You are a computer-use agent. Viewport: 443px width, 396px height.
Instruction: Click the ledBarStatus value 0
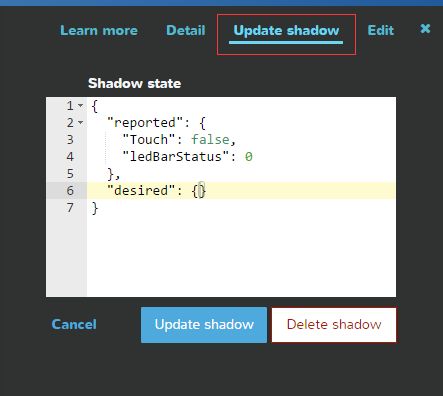coord(249,157)
